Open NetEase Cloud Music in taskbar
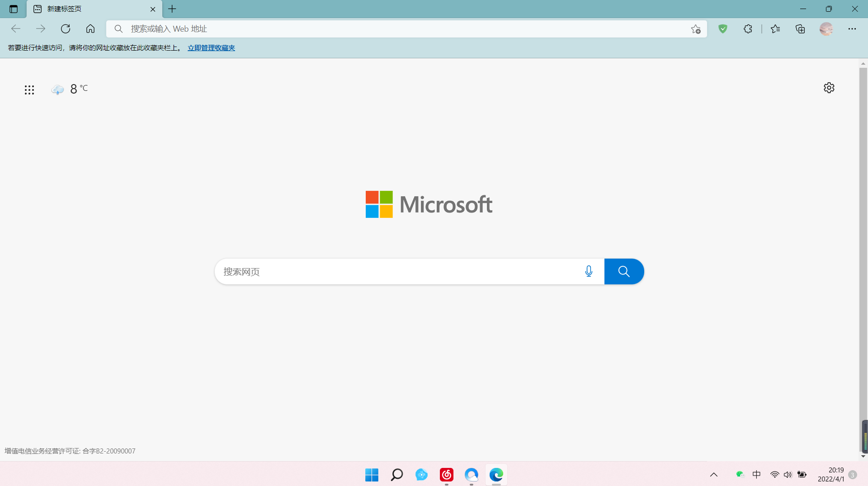Screen dimensions: 868x486 447,475
